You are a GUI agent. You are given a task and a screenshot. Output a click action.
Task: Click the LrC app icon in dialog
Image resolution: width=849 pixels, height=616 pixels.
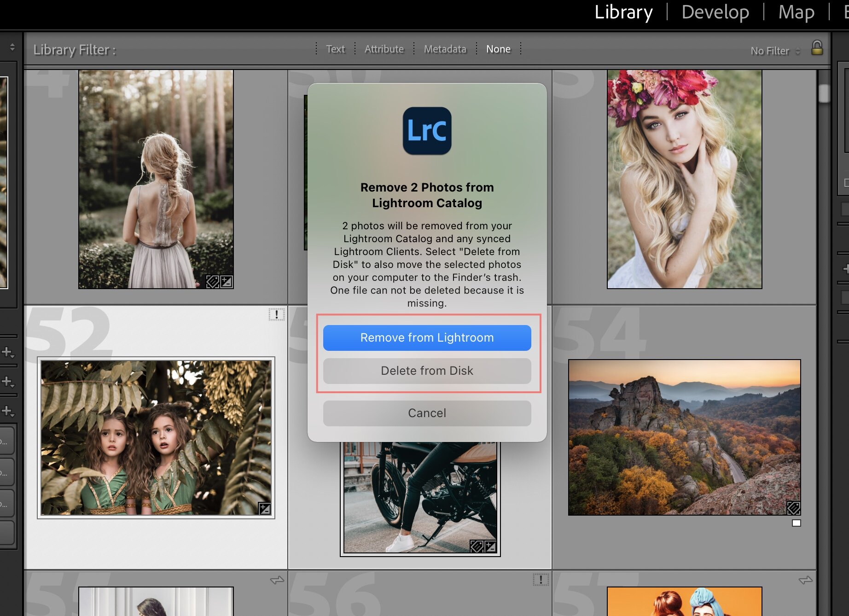click(427, 131)
